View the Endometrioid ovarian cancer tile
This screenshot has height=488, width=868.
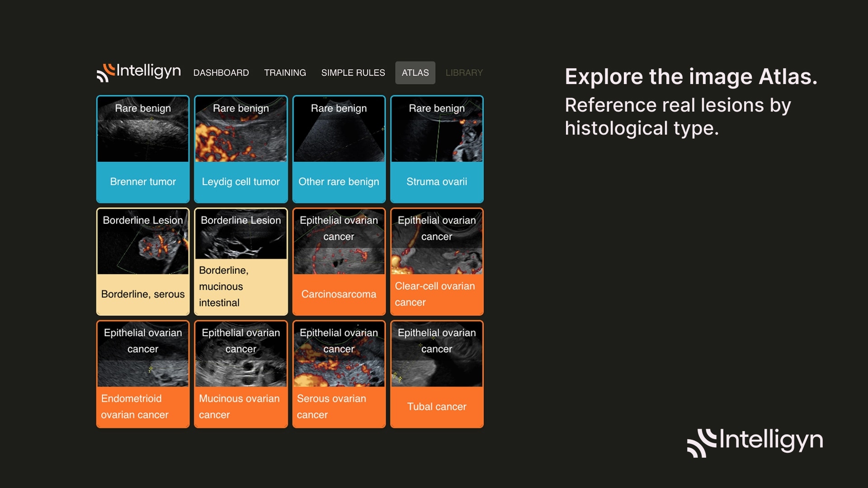(x=143, y=374)
